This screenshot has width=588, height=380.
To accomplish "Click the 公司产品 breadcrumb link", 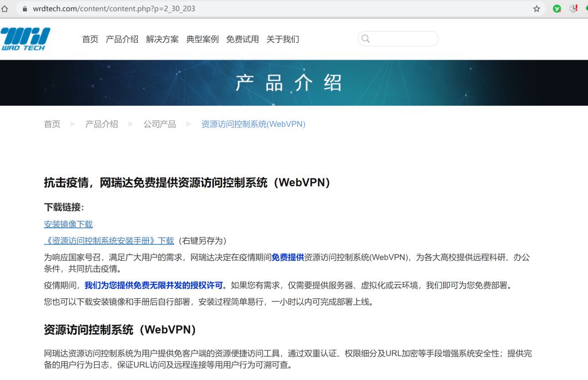I will point(160,124).
